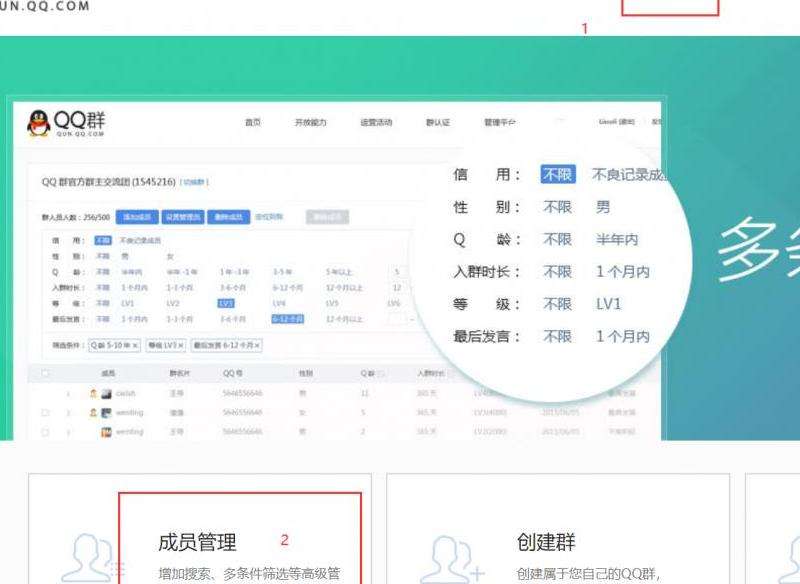
Task: Select 不限 in the magnified 等级 row
Action: coord(557,304)
